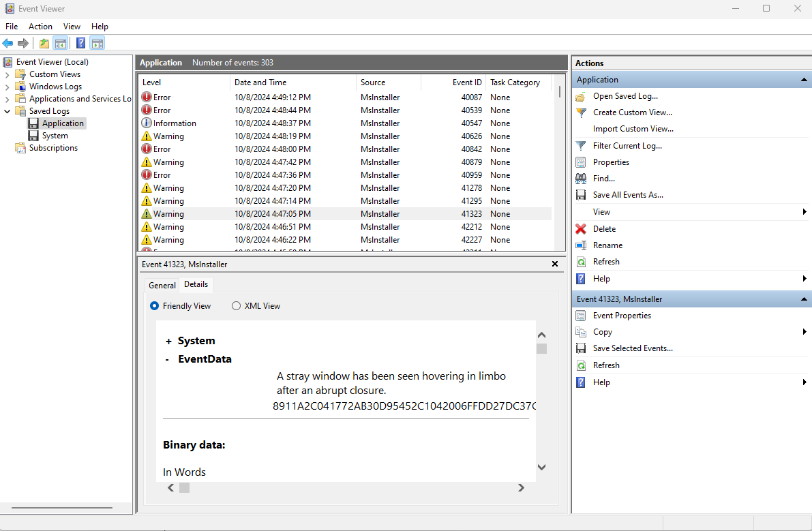Click Refresh icon under Event 41323 section
The width and height of the screenshot is (812, 531).
pyautogui.click(x=581, y=365)
